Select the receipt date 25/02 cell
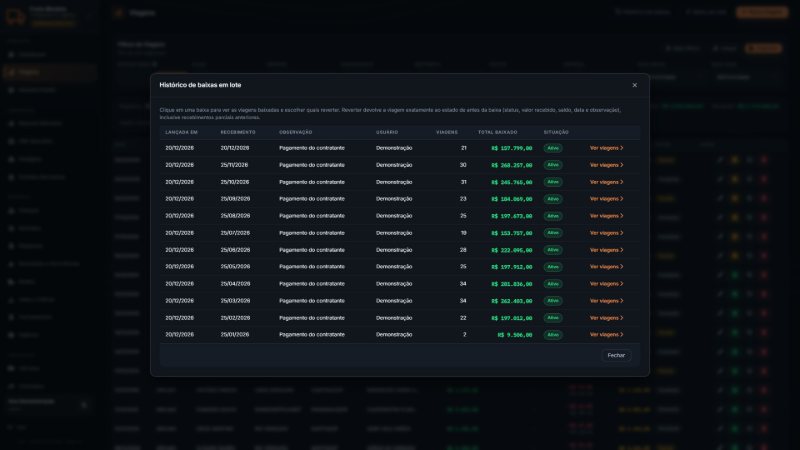 point(235,318)
